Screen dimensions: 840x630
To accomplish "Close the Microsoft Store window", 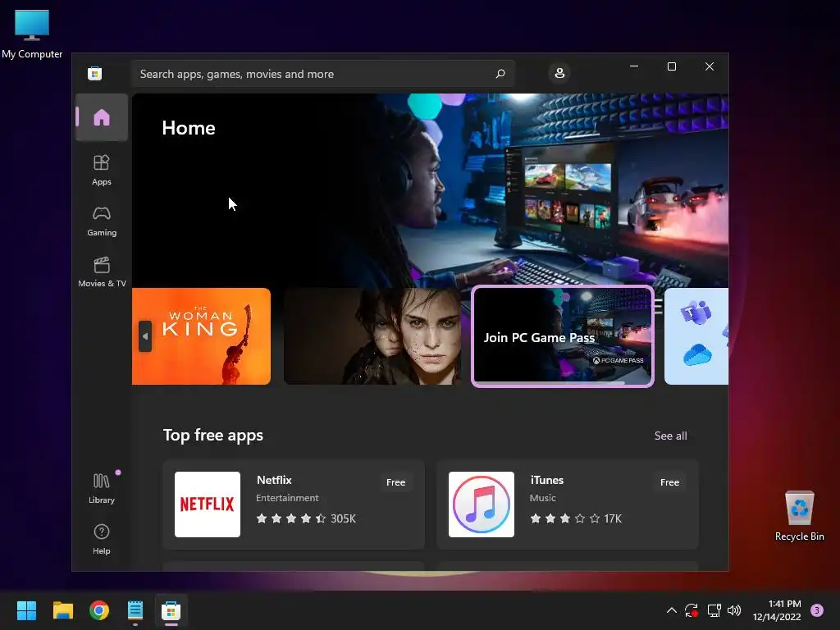I will pyautogui.click(x=710, y=66).
